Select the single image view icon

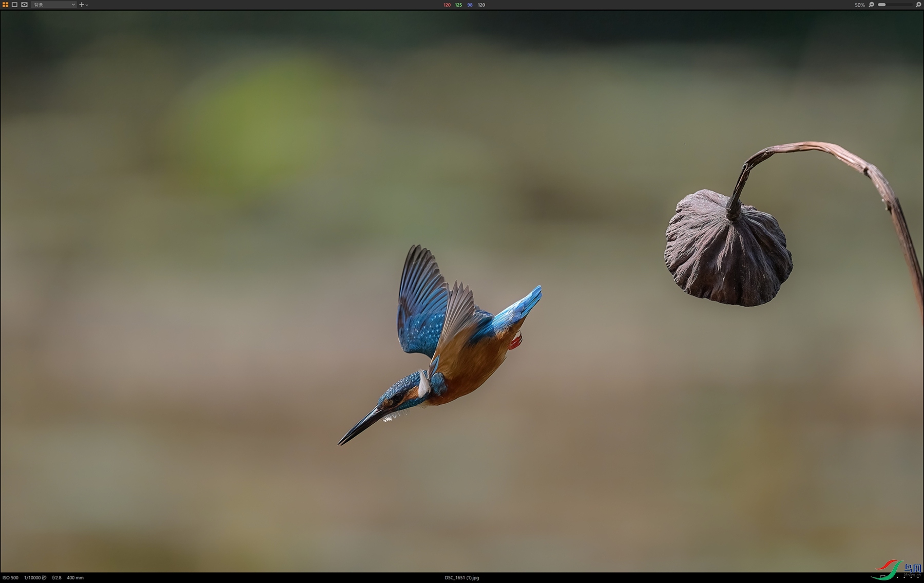click(x=14, y=5)
